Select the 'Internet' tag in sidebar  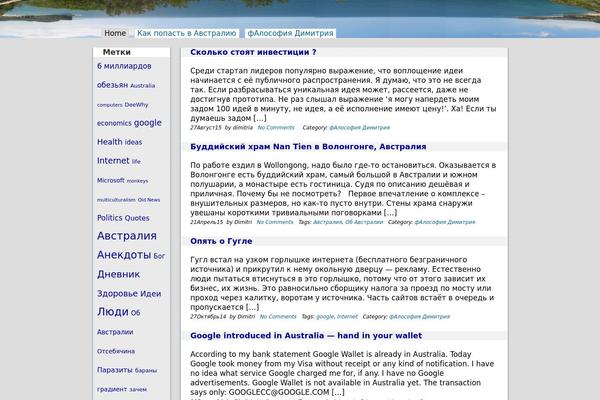(113, 161)
